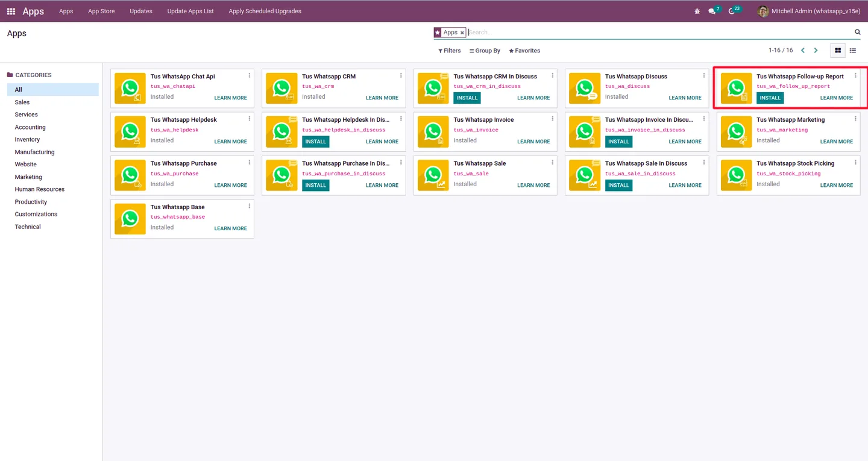The width and height of the screenshot is (868, 461).
Task: Remove the Apps filter facet with x
Action: (462, 33)
